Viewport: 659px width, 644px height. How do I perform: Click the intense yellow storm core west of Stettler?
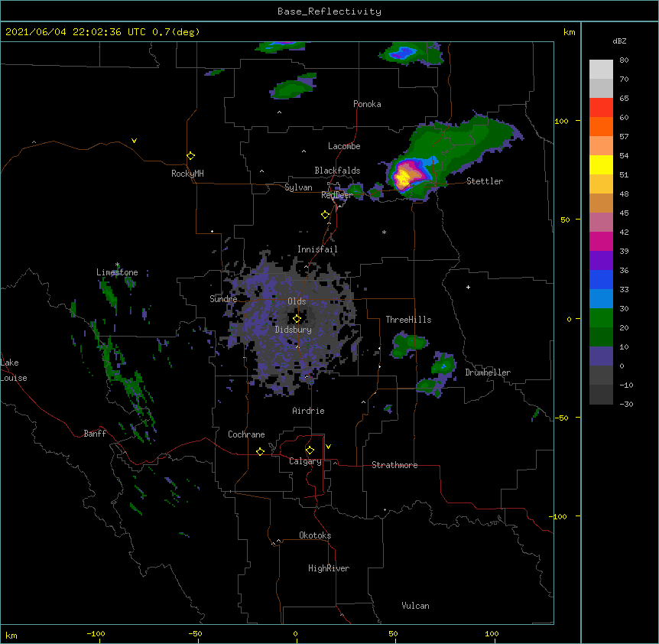point(403,177)
